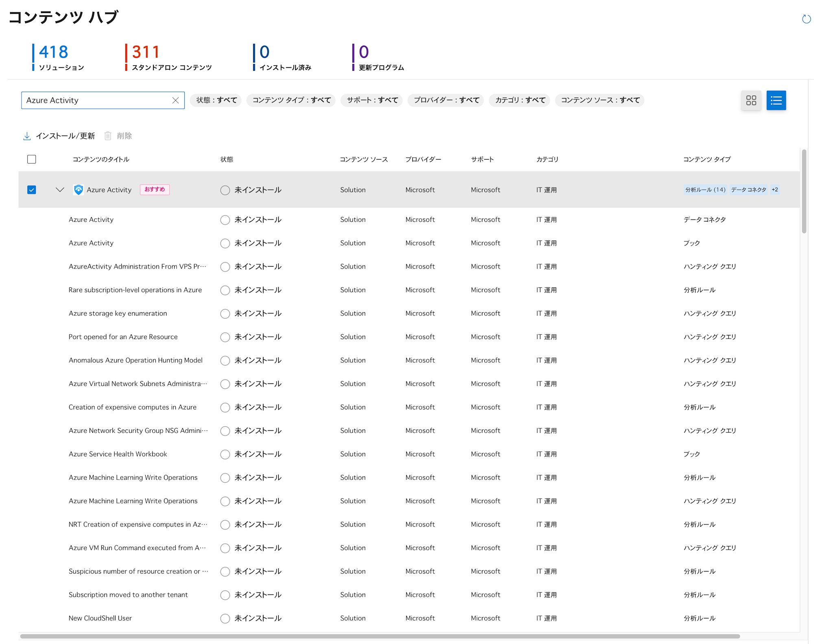Click the horizontal scrollbar at bottom
The width and height of the screenshot is (814, 644).
[x=380, y=636]
